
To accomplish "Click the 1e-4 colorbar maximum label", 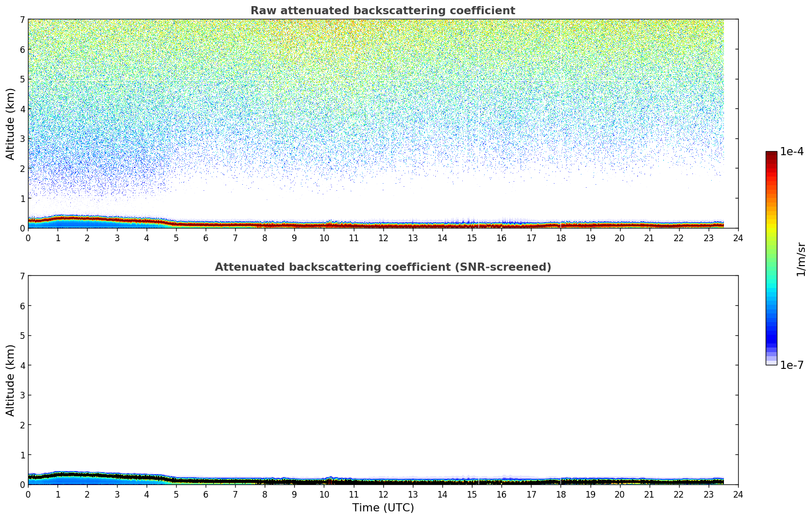I will (x=792, y=152).
